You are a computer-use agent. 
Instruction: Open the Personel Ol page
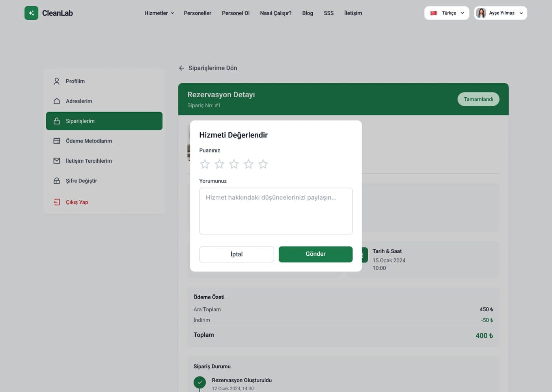pyautogui.click(x=236, y=13)
